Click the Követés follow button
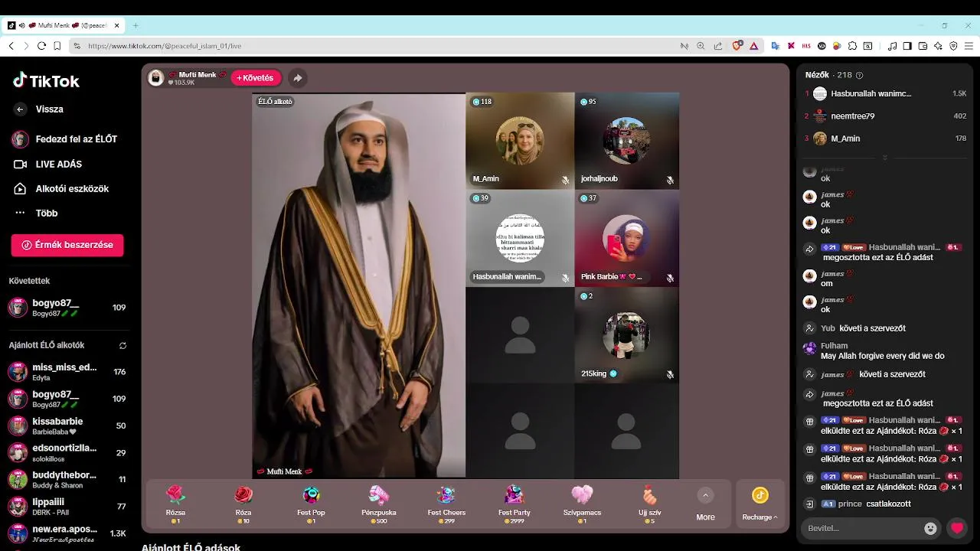Viewport: 980px width, 551px height. point(256,78)
